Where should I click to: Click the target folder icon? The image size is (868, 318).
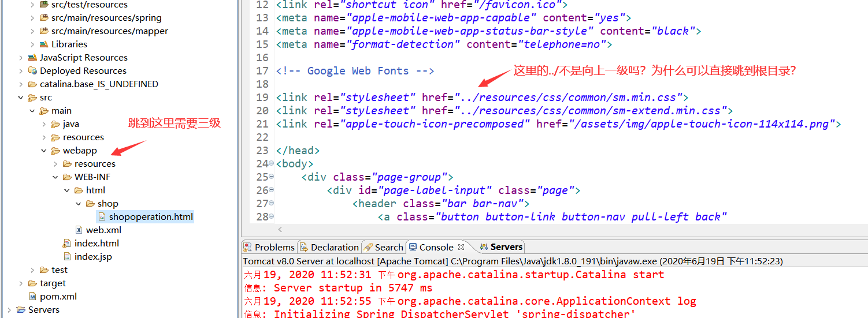[x=32, y=283]
